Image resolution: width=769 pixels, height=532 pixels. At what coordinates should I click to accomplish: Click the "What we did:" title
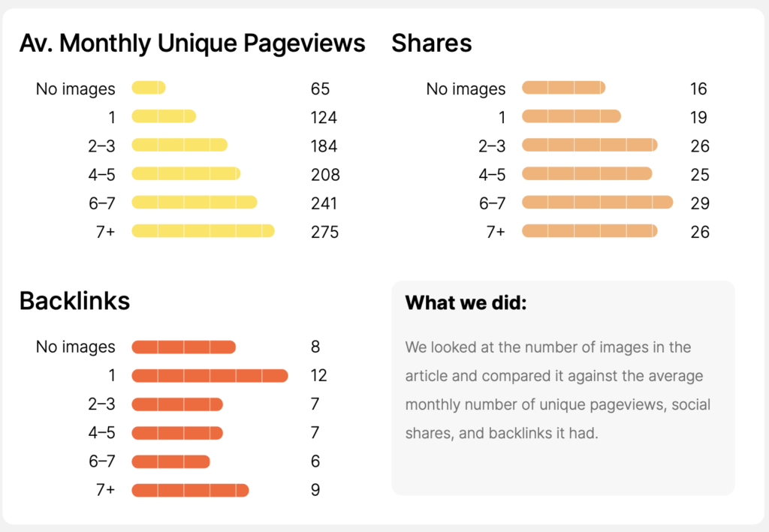[x=465, y=303]
